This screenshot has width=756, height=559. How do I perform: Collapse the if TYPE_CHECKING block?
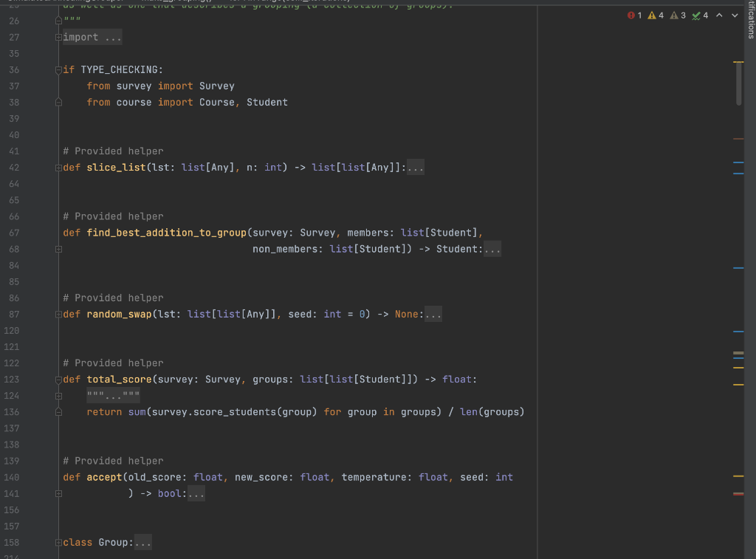[58, 70]
